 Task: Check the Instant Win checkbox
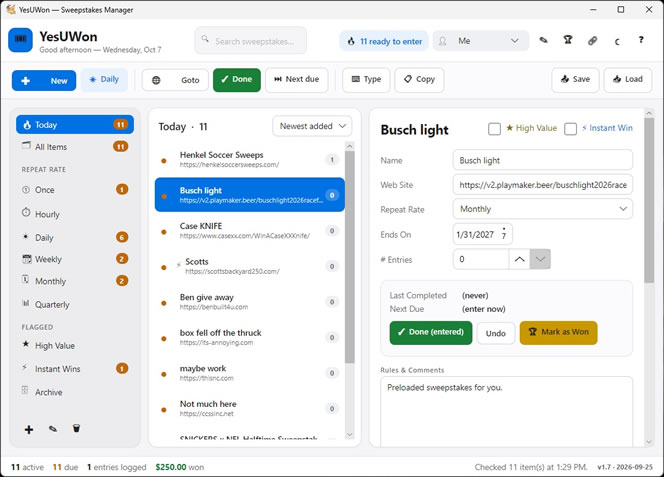(570, 129)
